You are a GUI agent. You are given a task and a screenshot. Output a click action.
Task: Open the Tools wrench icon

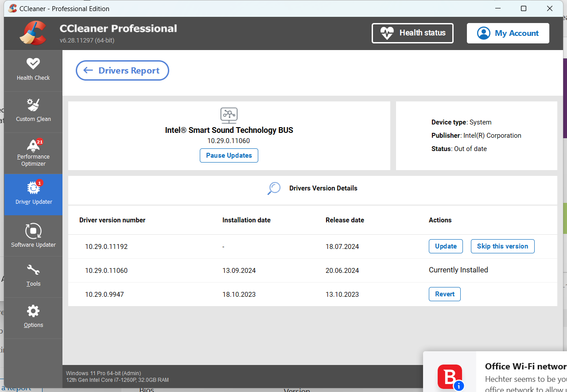click(x=33, y=270)
